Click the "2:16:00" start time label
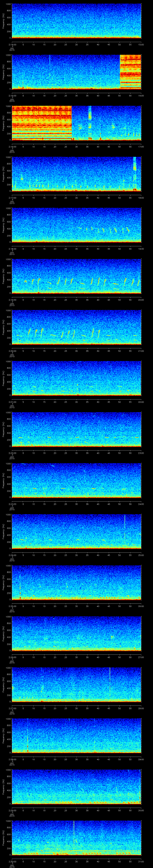 pyautogui.click(x=12, y=147)
